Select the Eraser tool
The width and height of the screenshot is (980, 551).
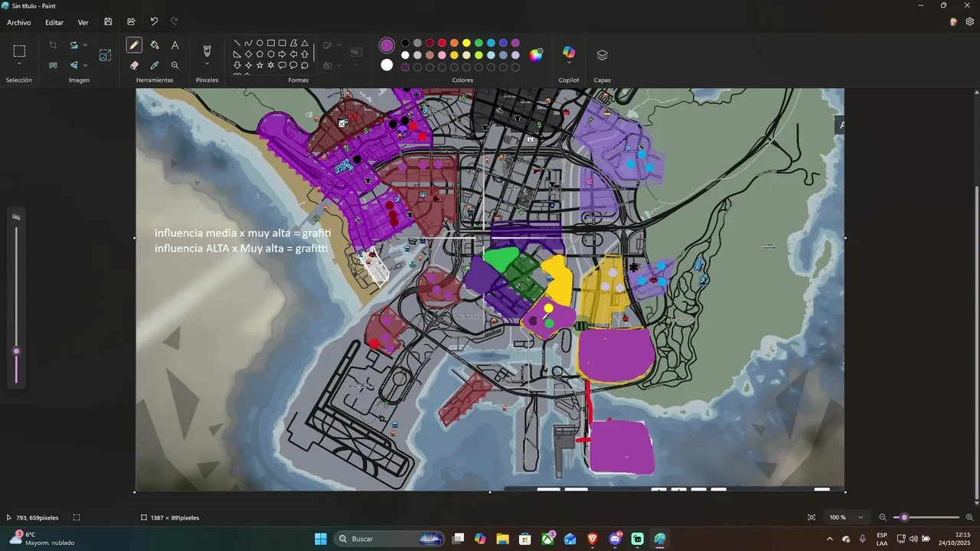tap(135, 65)
